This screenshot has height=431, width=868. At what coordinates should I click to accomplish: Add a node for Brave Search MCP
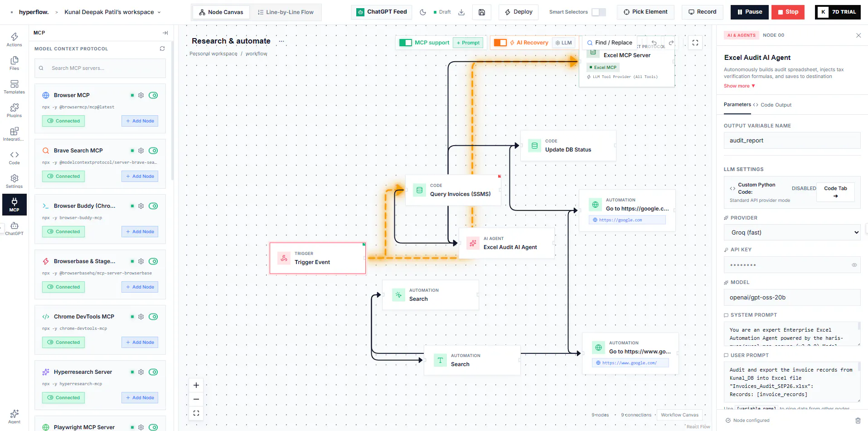(x=140, y=176)
